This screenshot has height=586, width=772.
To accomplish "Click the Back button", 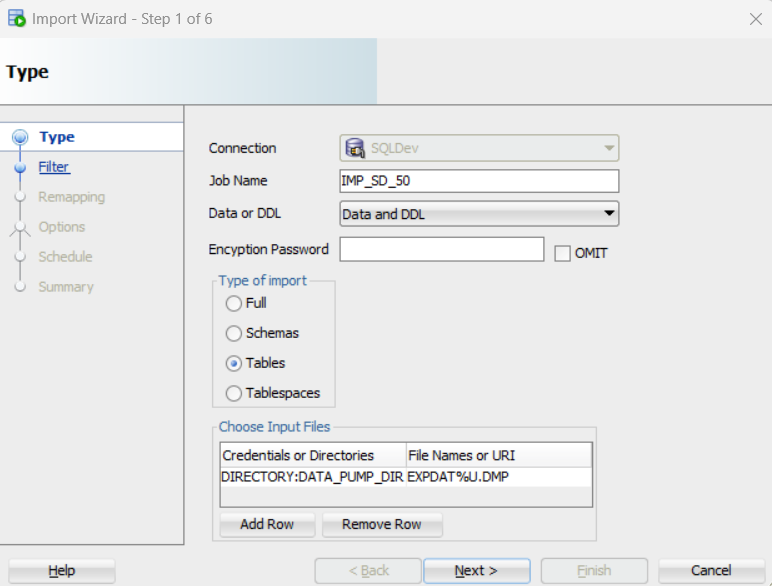I will coord(368,571).
